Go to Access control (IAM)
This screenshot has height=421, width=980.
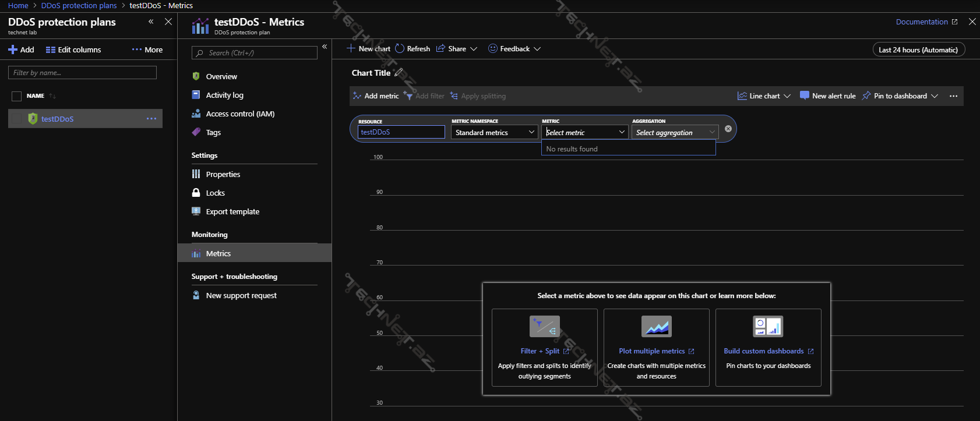coord(239,114)
